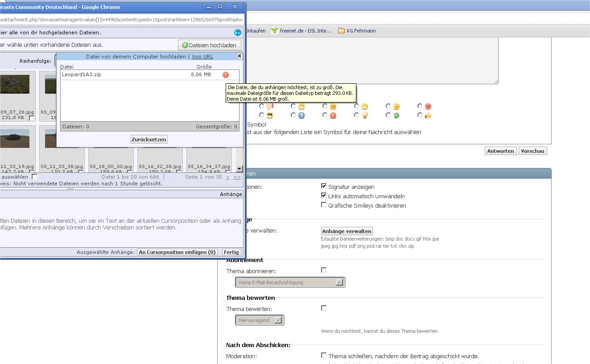This screenshot has width=590, height=364.
Task: Uncheck Signatur anzeigen checkbox
Action: tap(324, 186)
